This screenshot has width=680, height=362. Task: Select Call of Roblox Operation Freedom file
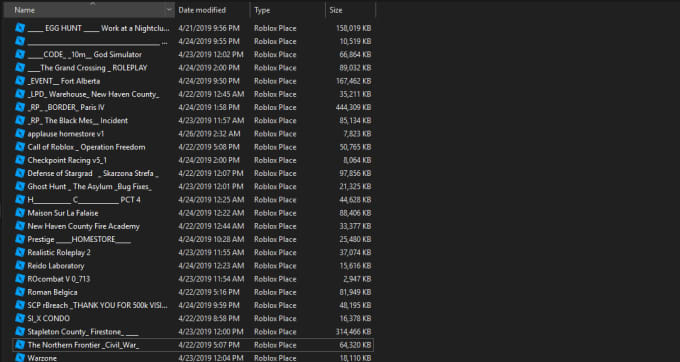(x=193, y=147)
